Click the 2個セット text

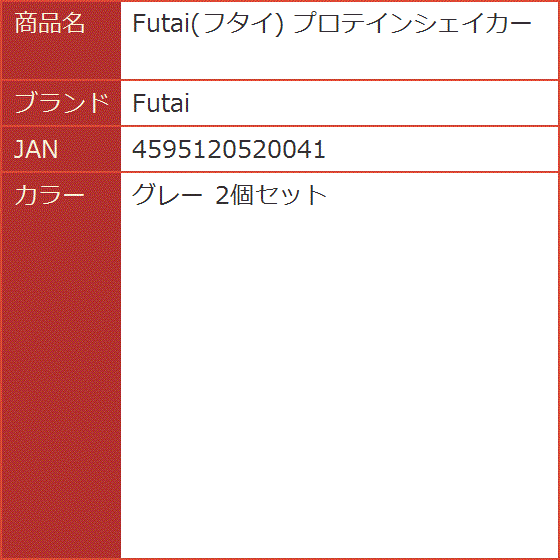pos(271,195)
